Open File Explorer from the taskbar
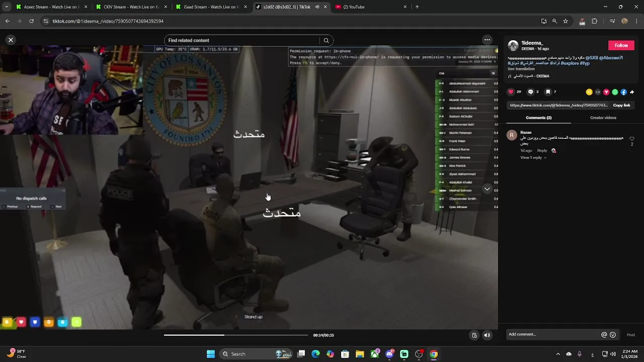Viewport: 644px width, 362px height. point(360,354)
